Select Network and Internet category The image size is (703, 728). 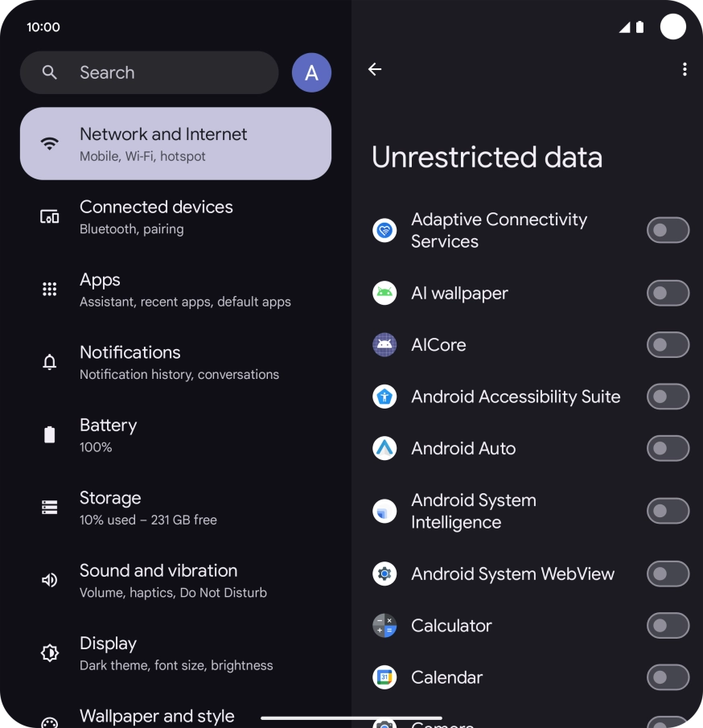tap(175, 144)
